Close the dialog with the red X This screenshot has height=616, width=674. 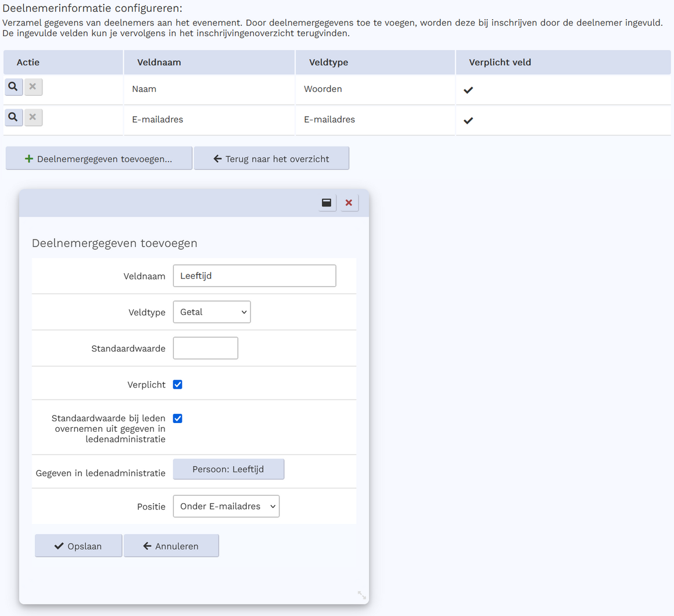click(x=349, y=203)
